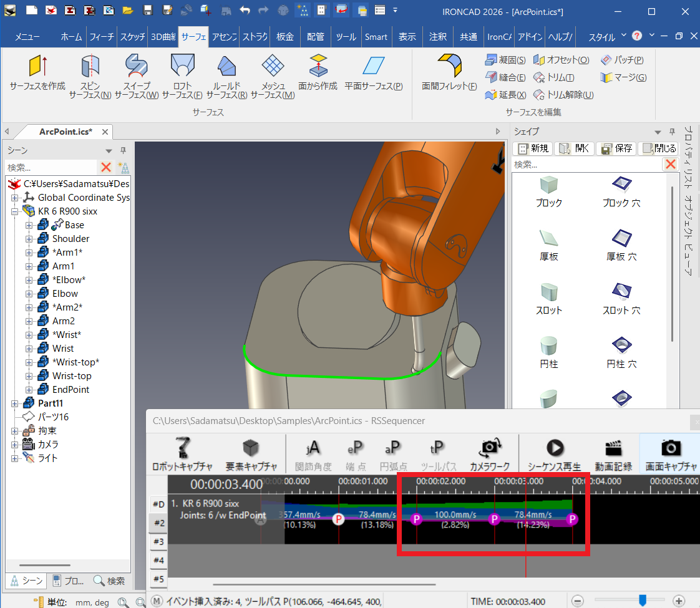Click the パッチ(P) patch command
700x608 pixels.
click(x=622, y=60)
